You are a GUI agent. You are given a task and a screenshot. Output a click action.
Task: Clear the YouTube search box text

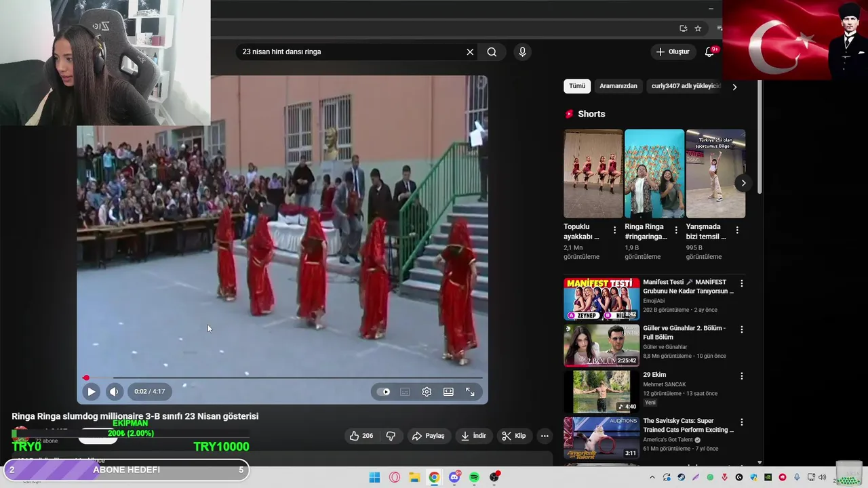pyautogui.click(x=470, y=52)
